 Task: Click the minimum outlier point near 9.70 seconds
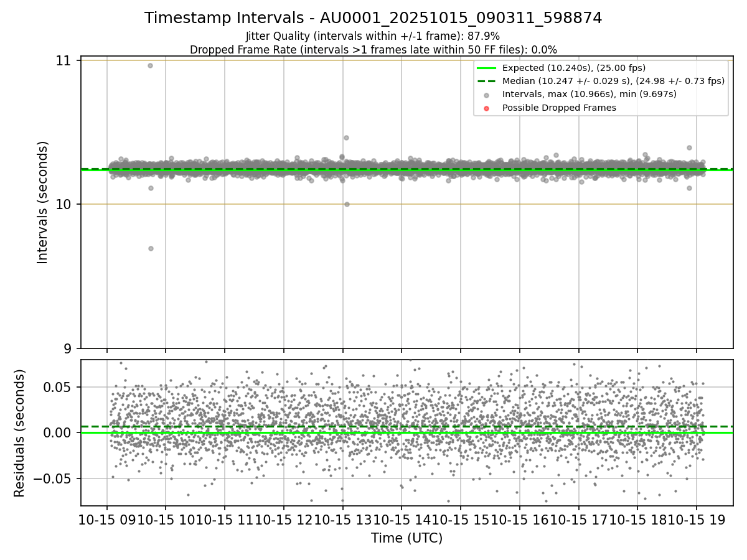point(151,248)
